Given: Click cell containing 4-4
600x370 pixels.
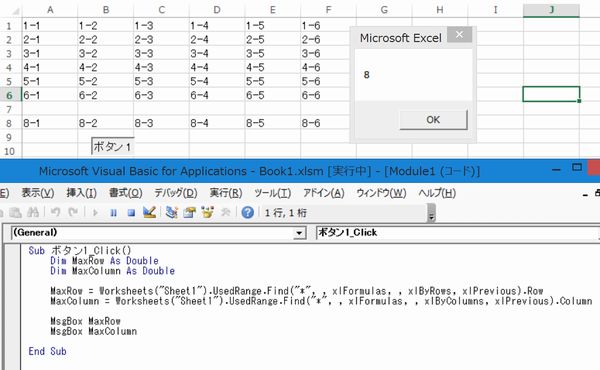Looking at the screenshot, I should click(217, 68).
